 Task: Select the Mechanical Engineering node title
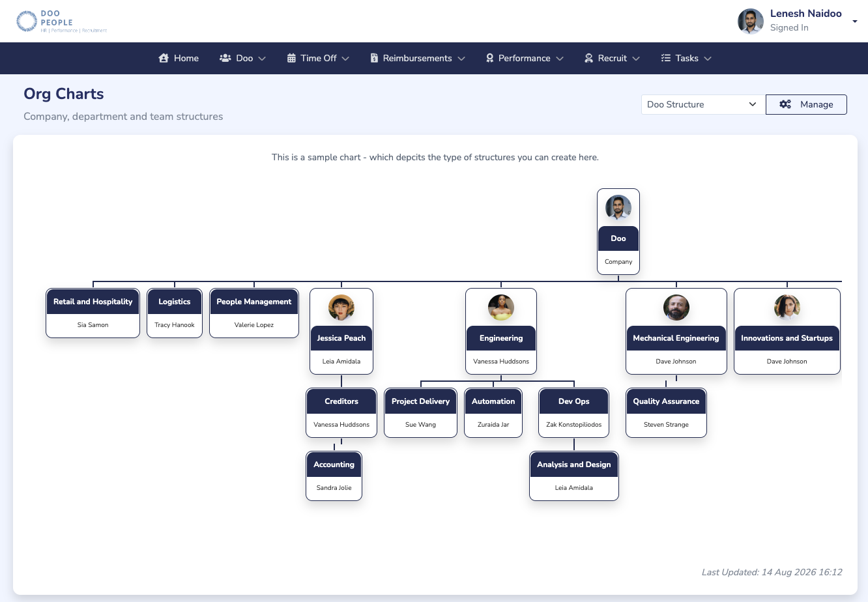pyautogui.click(x=676, y=338)
